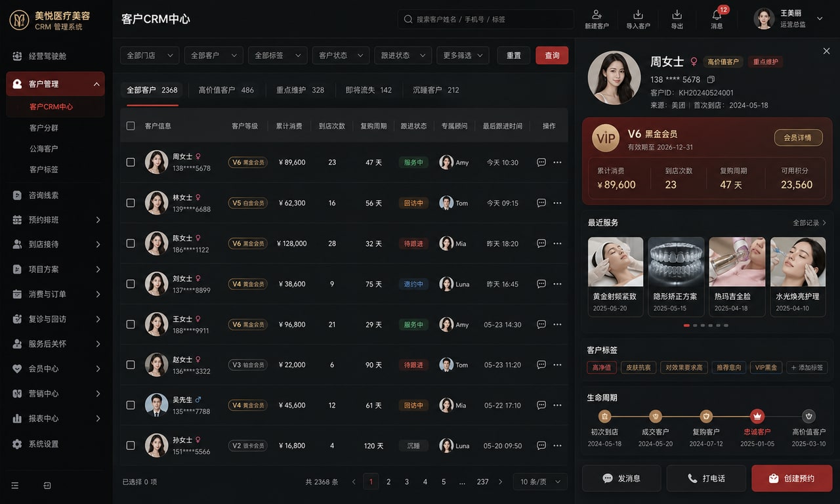
Task: Open the 客户状态 dropdown
Action: coord(341,56)
